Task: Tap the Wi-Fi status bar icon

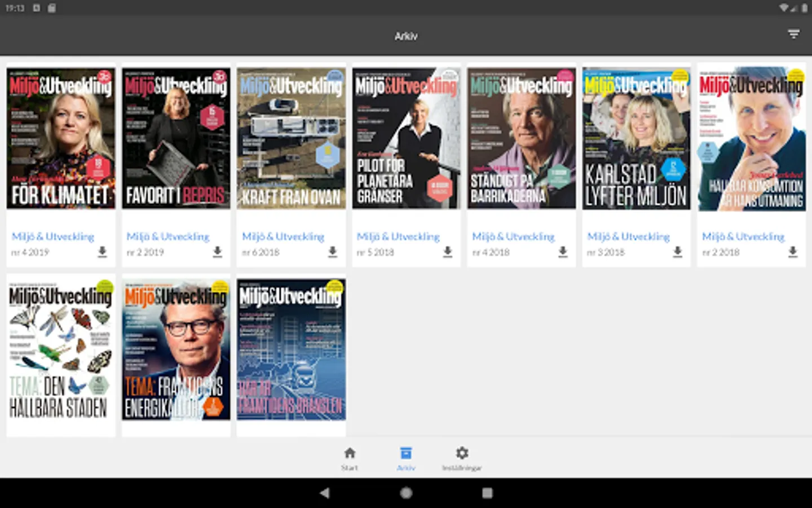Action: (x=784, y=8)
